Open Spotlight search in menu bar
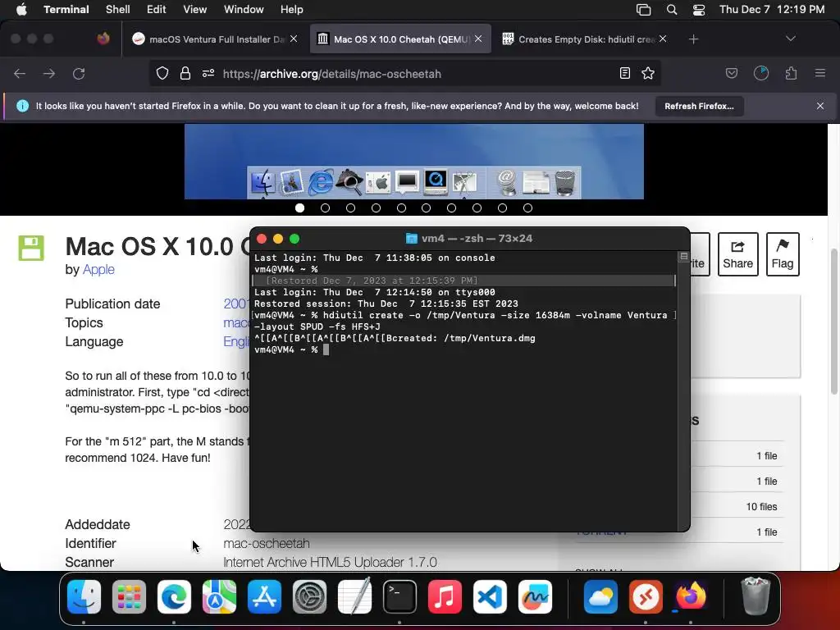 (671, 9)
